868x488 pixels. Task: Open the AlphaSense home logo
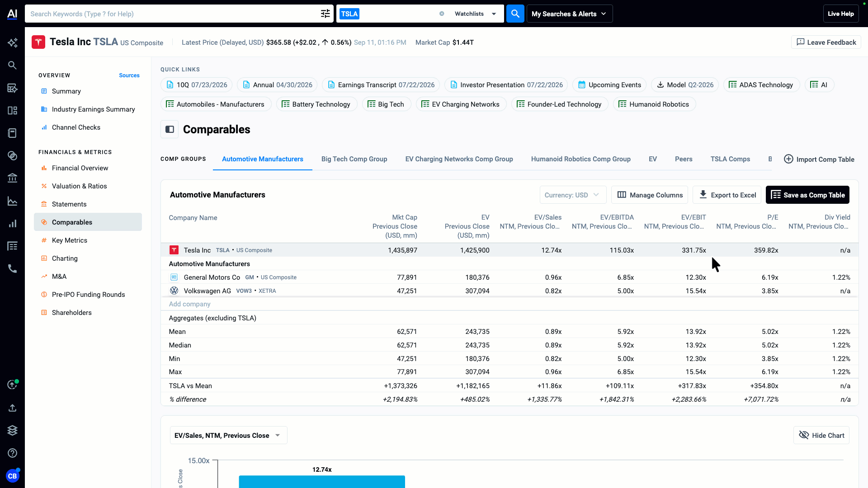pos(12,14)
